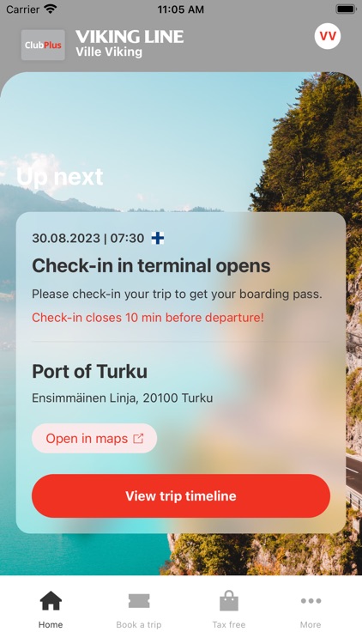The image size is (362, 644).
Task: Tap the ClubPlus badge logo
Action: [x=43, y=46]
